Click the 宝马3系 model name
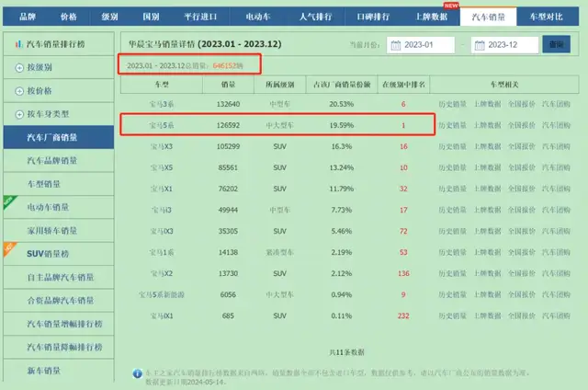This screenshot has height=390, width=588. pyautogui.click(x=162, y=104)
